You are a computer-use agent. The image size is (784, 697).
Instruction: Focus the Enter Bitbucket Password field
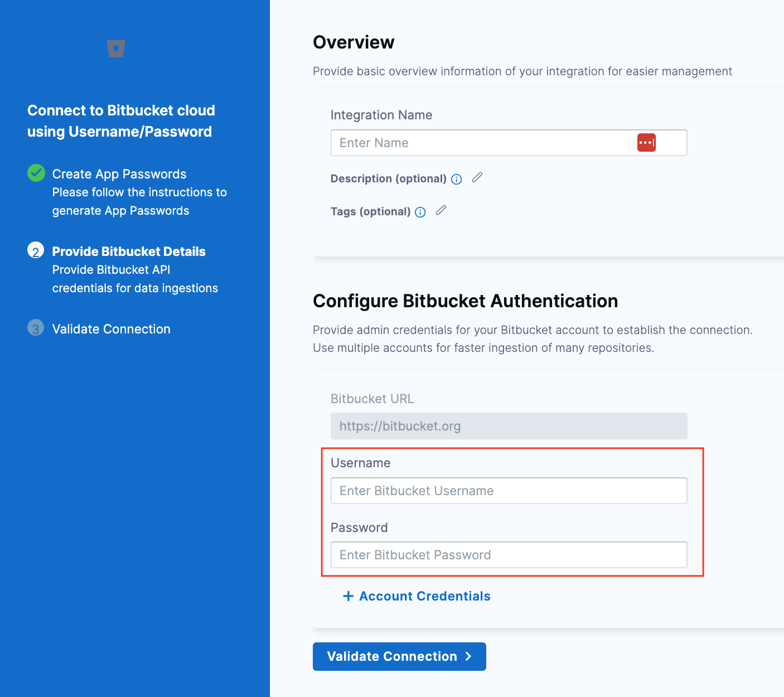coord(509,555)
